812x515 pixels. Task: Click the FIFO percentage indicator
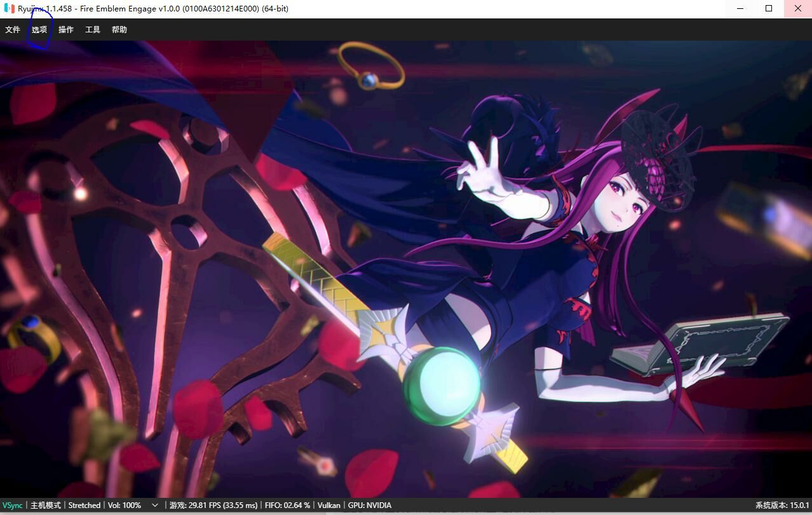point(288,505)
